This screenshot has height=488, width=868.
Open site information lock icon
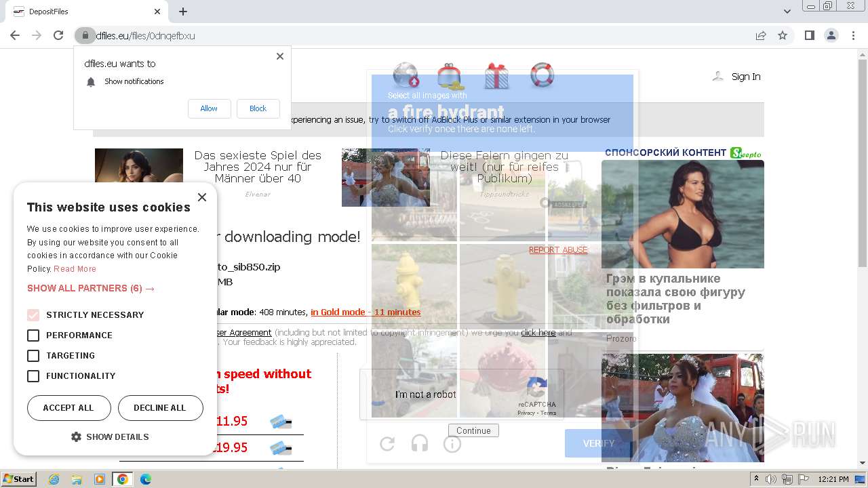pos(85,35)
